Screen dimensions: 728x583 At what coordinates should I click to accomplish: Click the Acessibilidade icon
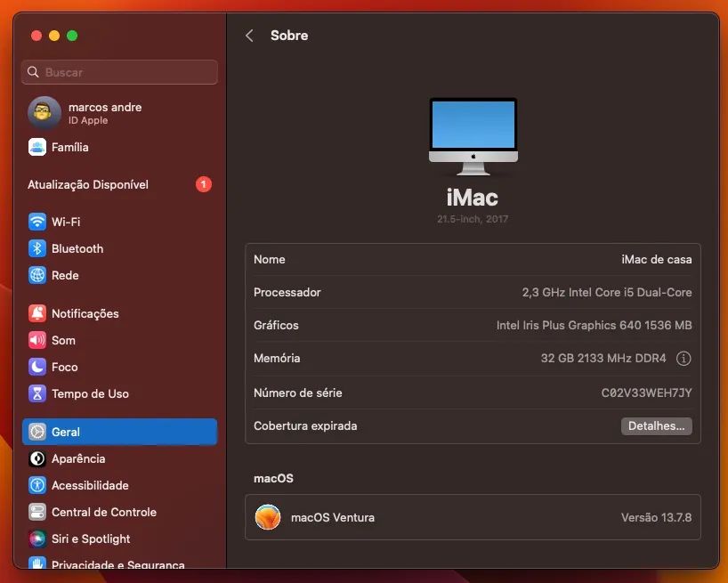pyautogui.click(x=37, y=485)
